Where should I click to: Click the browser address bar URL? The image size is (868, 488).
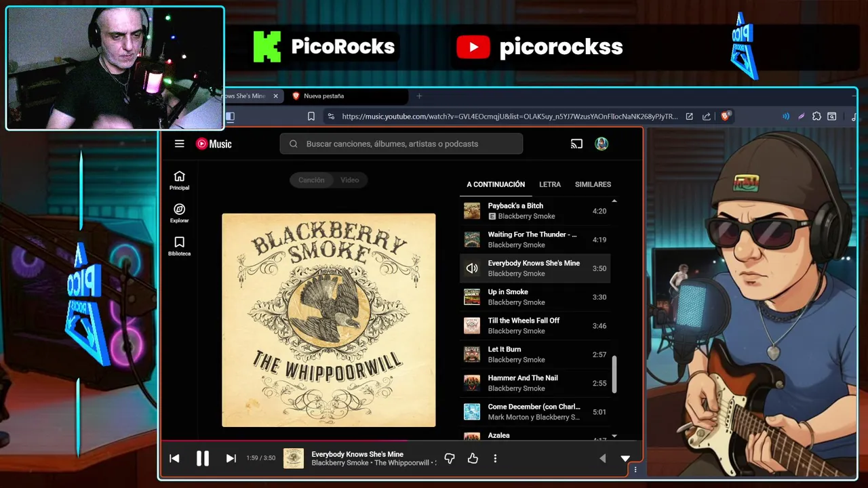coord(509,117)
